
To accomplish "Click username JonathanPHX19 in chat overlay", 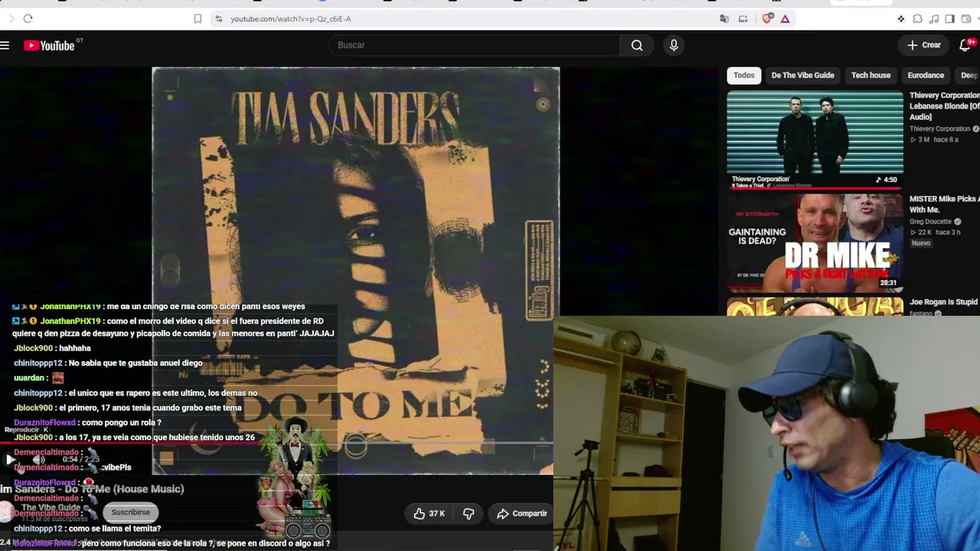I will pos(70,321).
